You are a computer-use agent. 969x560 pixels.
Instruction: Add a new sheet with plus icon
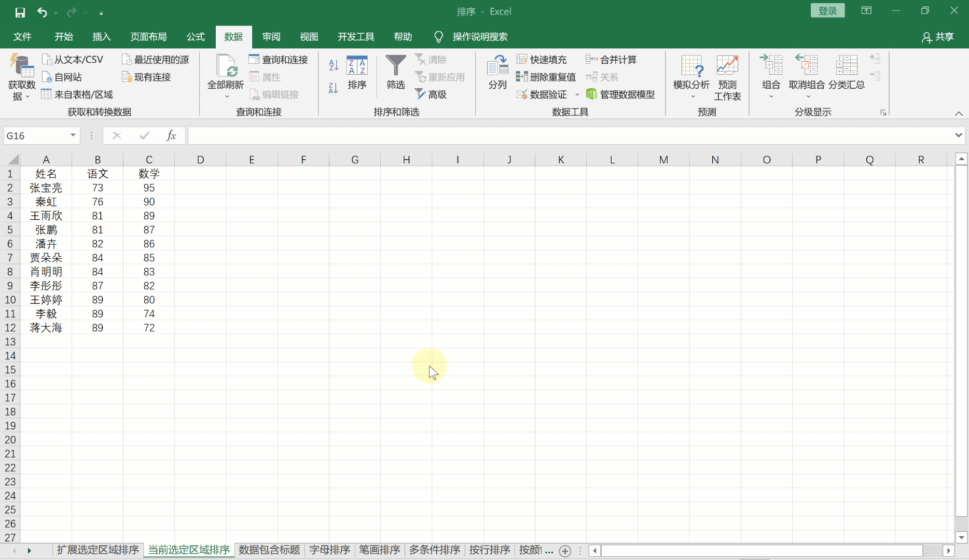pos(565,551)
